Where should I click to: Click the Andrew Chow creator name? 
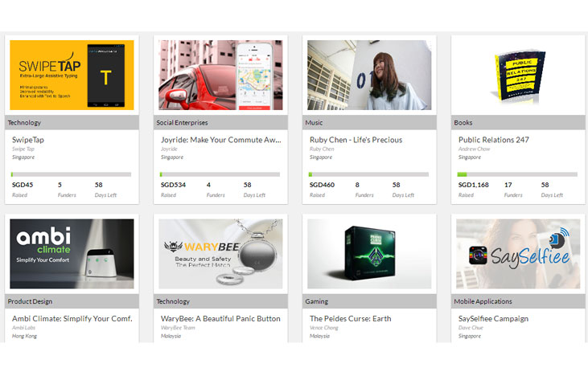(475, 149)
